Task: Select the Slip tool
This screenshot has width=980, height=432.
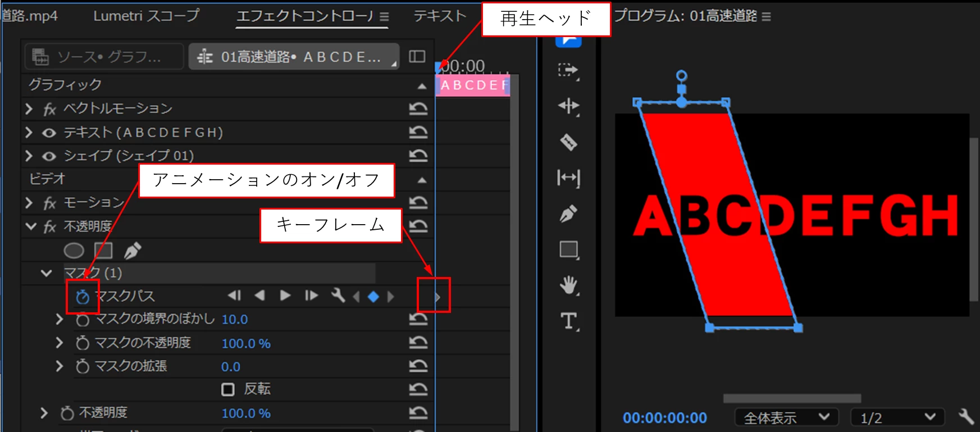Action: (x=568, y=178)
